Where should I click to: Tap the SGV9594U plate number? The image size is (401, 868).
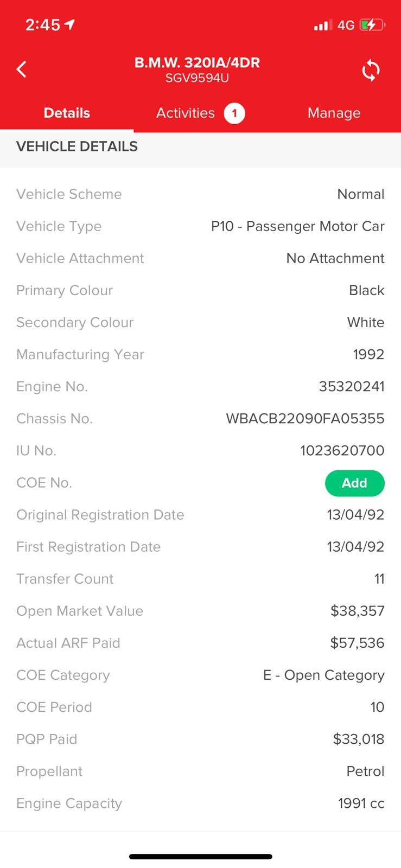point(197,78)
